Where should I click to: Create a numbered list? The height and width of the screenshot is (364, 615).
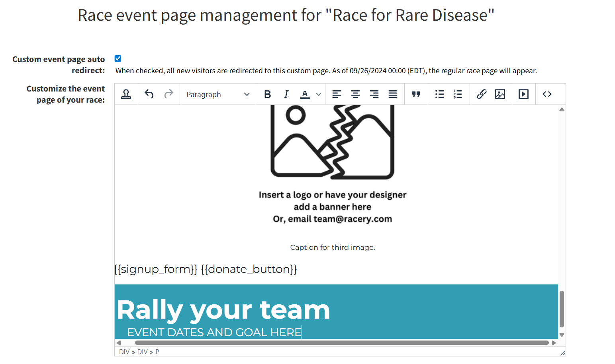pos(458,94)
